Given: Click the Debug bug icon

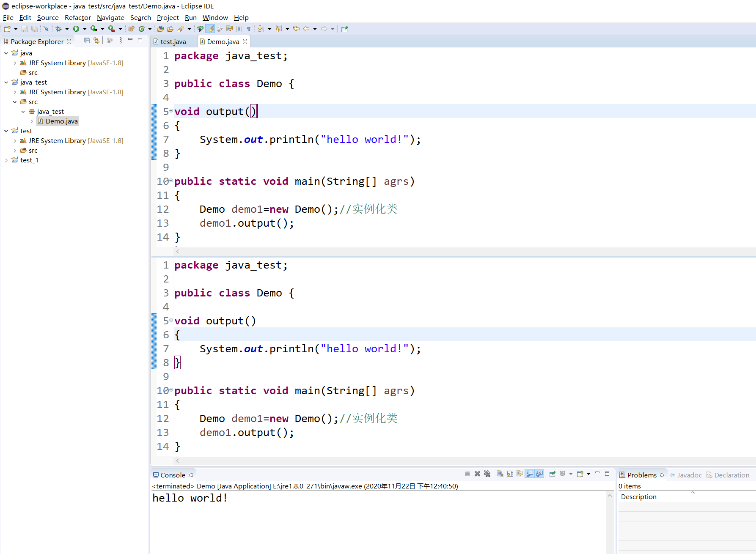Looking at the screenshot, I should (58, 29).
